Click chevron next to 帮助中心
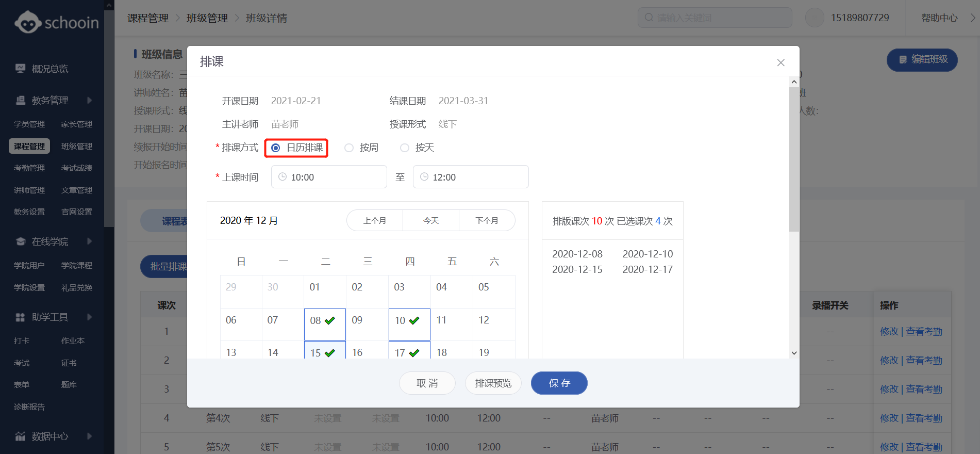980x454 pixels. click(x=972, y=18)
